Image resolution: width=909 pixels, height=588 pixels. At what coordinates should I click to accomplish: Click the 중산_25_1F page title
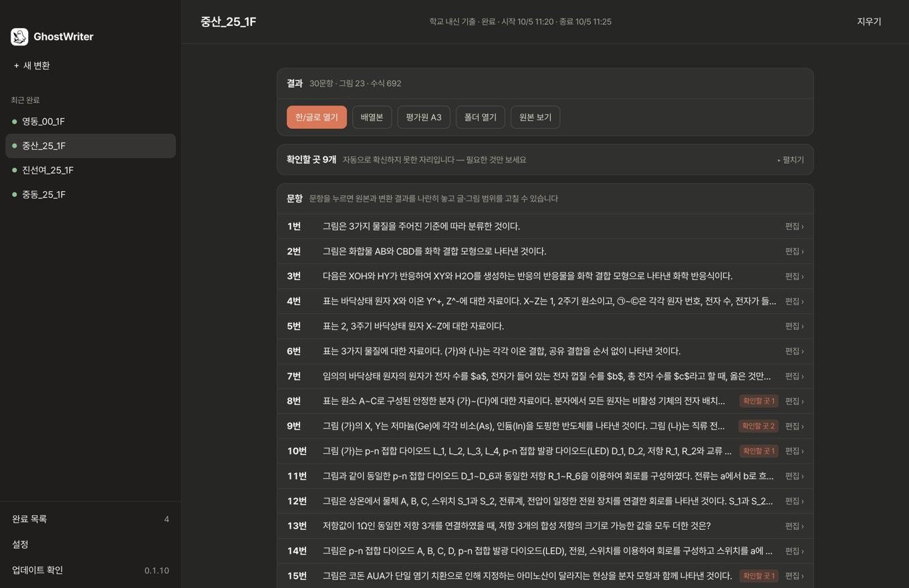pyautogui.click(x=228, y=21)
